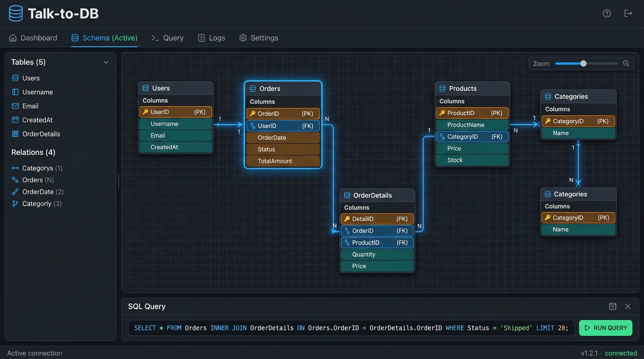
Task: Click the SQL Query panel layout icon
Action: point(613,307)
